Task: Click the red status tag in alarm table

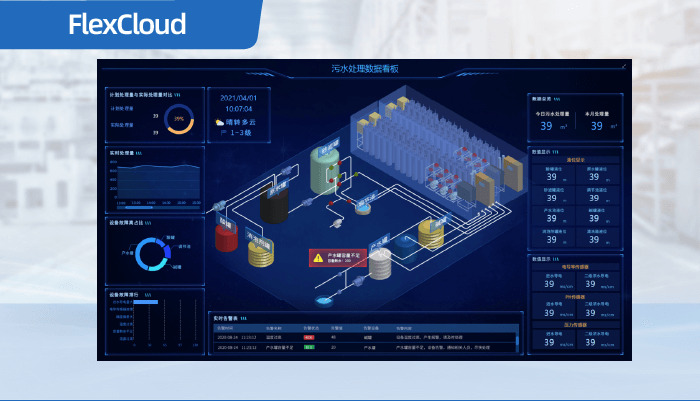Action: (311, 338)
